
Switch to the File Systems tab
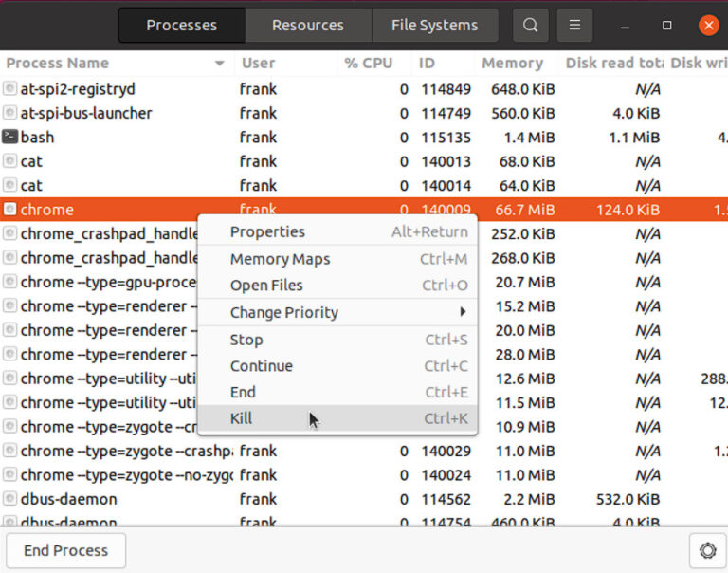tap(434, 26)
